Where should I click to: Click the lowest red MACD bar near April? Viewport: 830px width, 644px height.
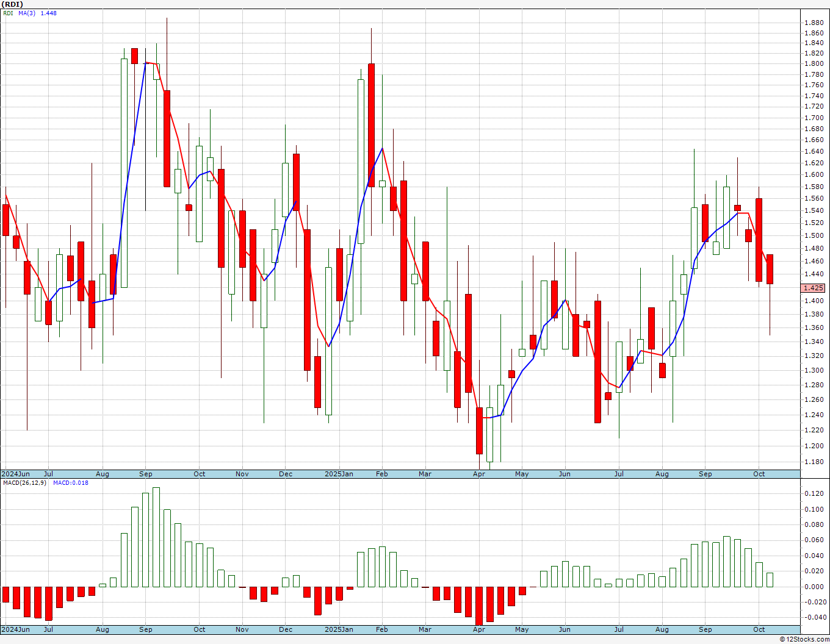tap(479, 606)
